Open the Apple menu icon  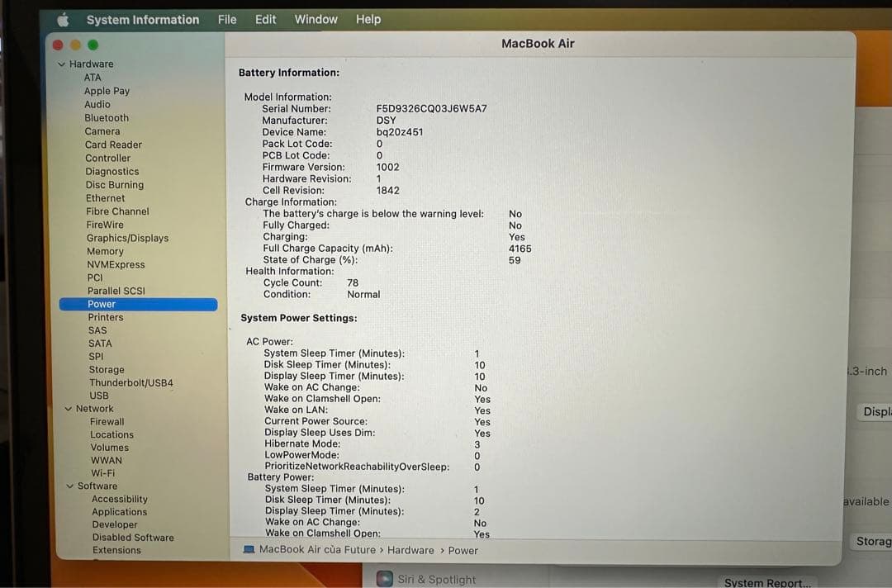64,20
